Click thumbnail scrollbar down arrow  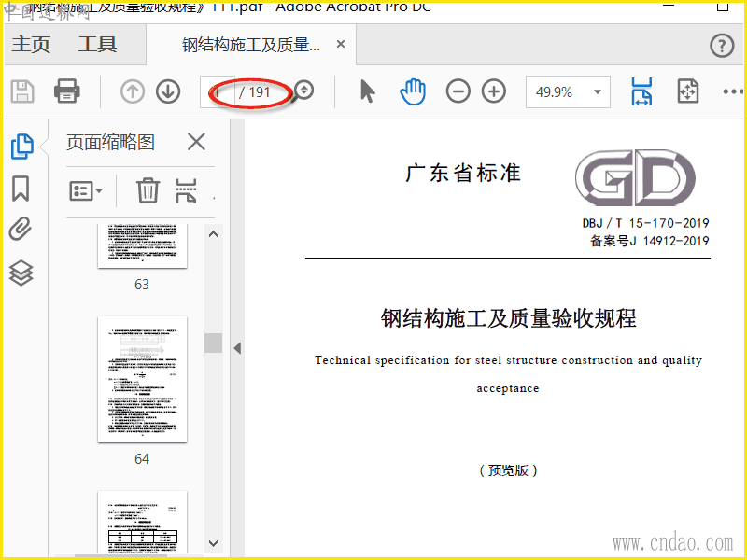pos(214,543)
